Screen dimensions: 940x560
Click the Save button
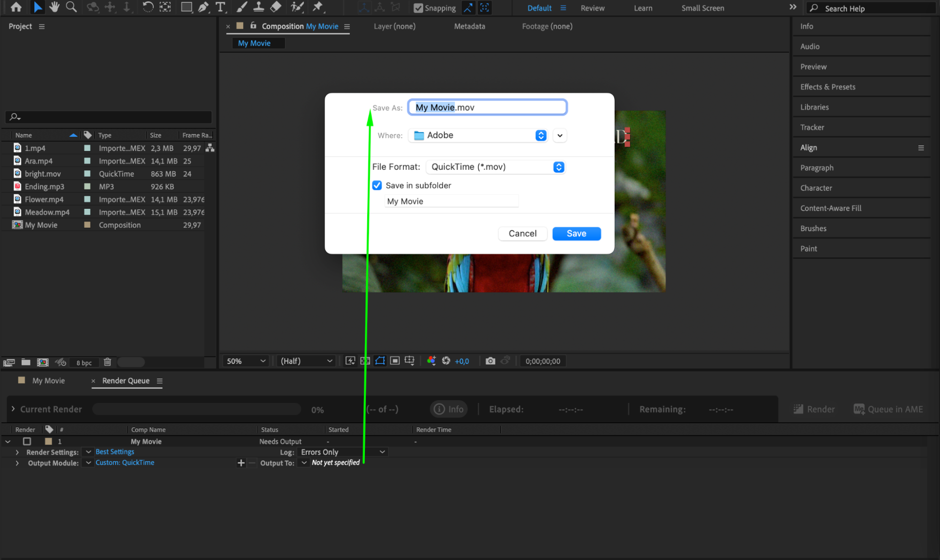(576, 234)
